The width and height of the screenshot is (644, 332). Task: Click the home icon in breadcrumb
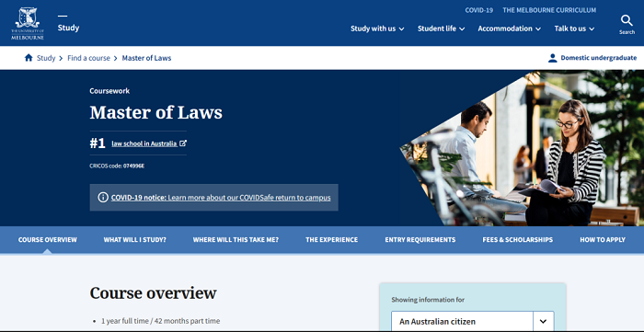(29, 58)
